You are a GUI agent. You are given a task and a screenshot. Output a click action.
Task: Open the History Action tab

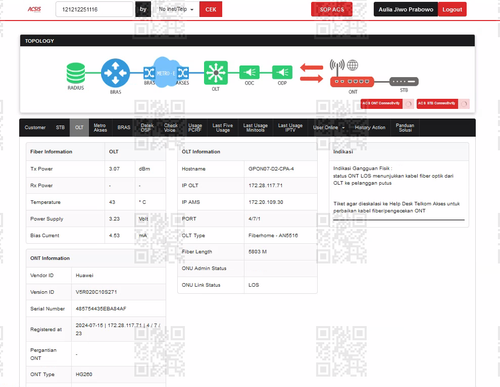pos(370,128)
